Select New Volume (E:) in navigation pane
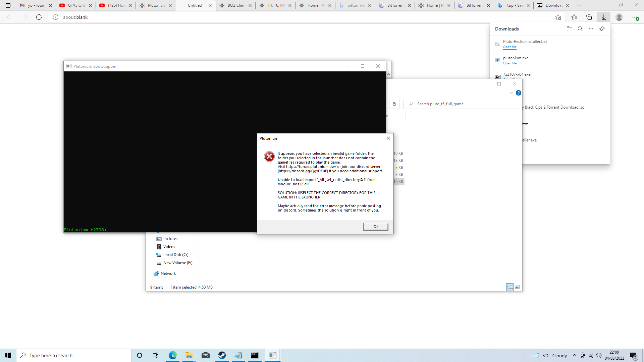The image size is (644, 362). 178,263
